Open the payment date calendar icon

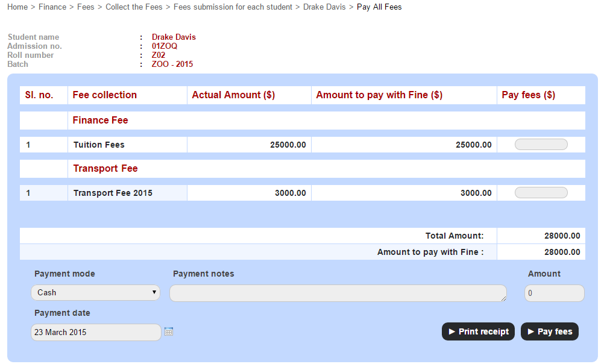169,332
